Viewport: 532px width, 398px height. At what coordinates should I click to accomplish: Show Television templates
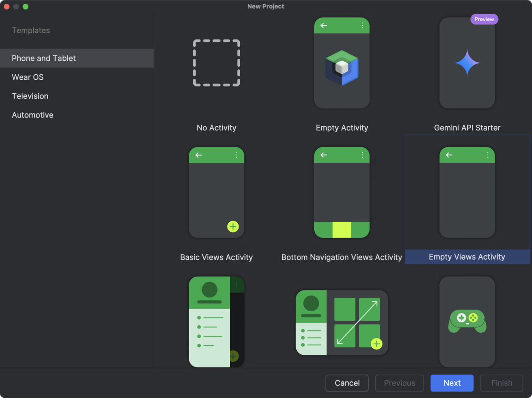(30, 96)
